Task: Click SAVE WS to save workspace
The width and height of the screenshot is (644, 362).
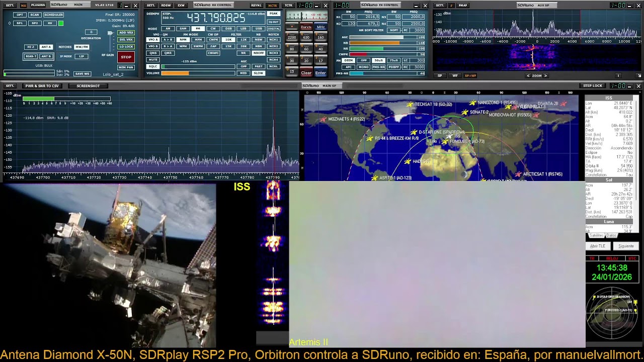Action: (82, 74)
